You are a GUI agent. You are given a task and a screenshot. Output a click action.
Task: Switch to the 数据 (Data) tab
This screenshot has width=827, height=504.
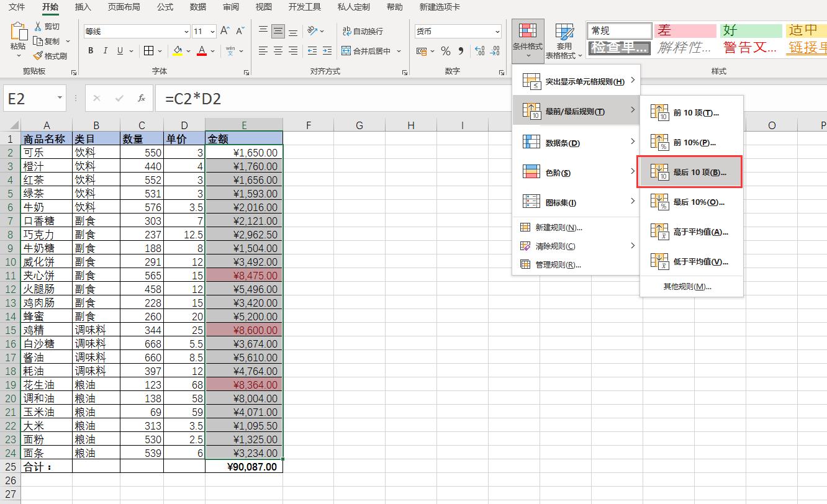point(198,7)
